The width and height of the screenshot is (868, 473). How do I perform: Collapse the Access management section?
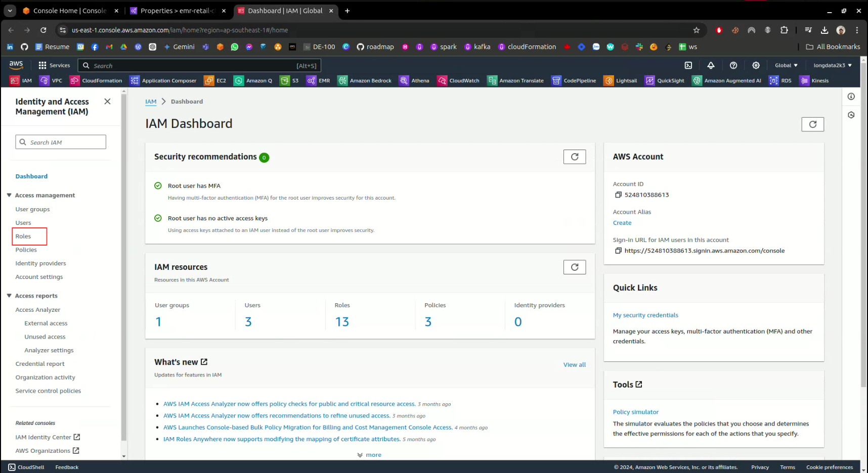9,195
